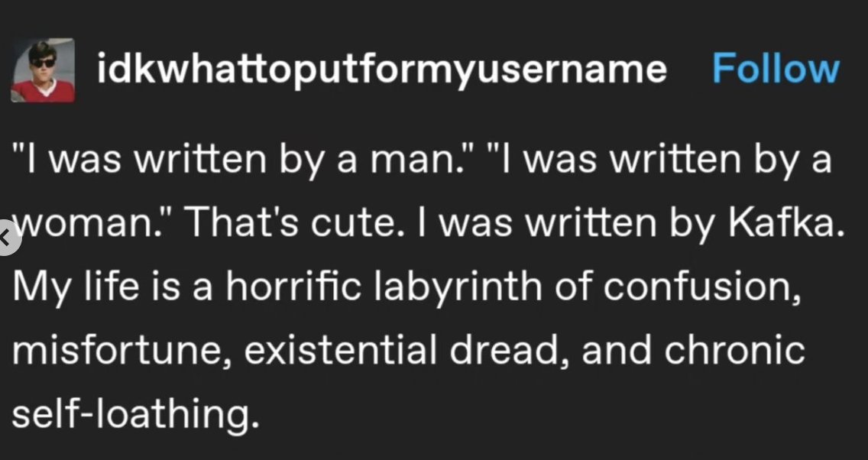Click the word "man." in the first quote

pyautogui.click(x=417, y=160)
